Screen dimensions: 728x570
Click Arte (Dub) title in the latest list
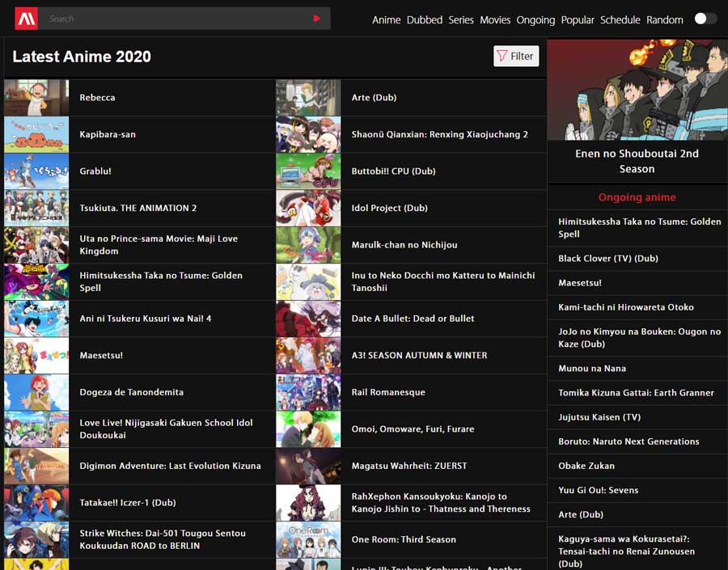(x=374, y=98)
